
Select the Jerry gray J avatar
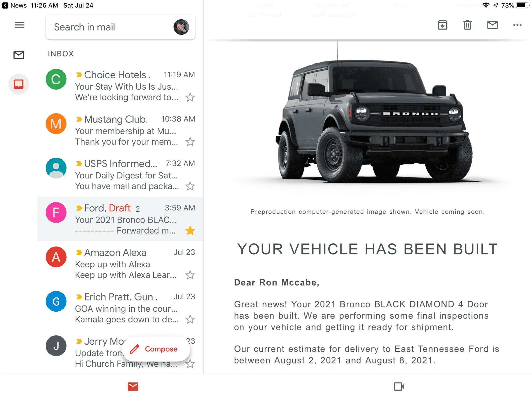click(56, 346)
